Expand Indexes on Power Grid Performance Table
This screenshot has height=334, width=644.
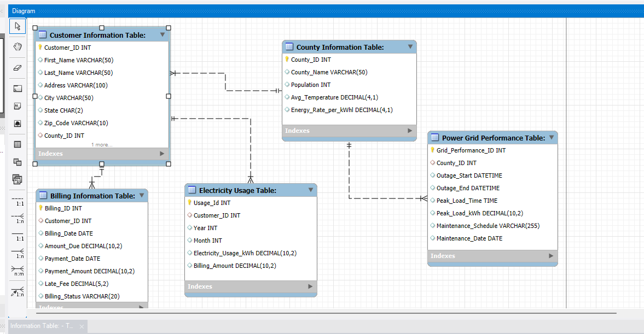(x=552, y=256)
